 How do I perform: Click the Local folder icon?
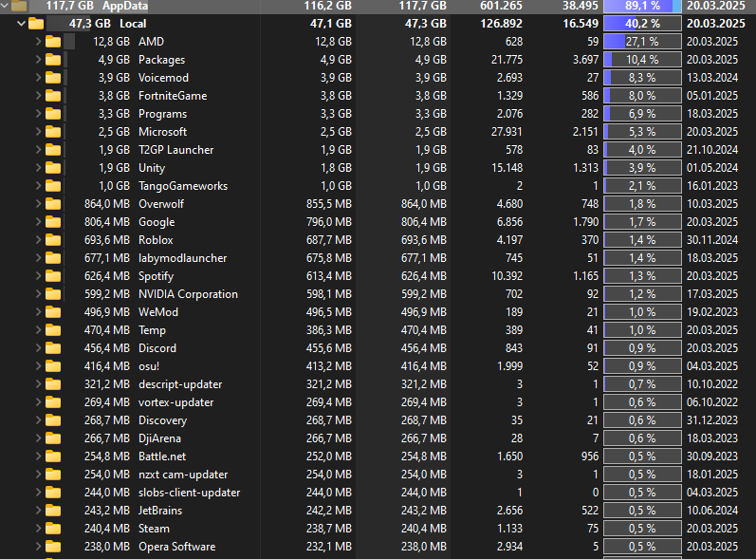coord(36,24)
